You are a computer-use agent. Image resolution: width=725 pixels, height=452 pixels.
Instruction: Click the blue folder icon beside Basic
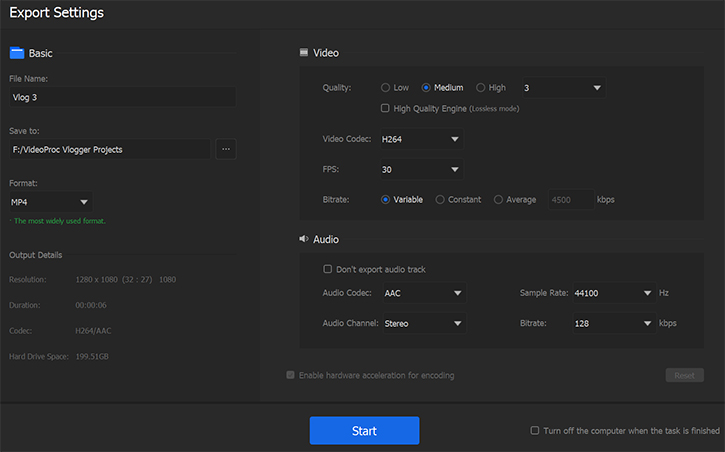tap(16, 53)
